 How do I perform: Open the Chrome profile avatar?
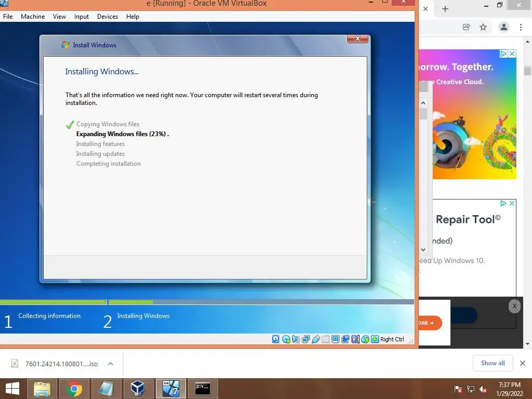click(x=504, y=27)
